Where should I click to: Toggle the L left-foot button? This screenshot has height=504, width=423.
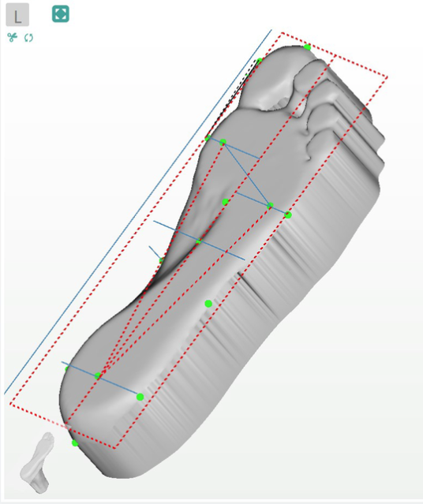tap(17, 15)
